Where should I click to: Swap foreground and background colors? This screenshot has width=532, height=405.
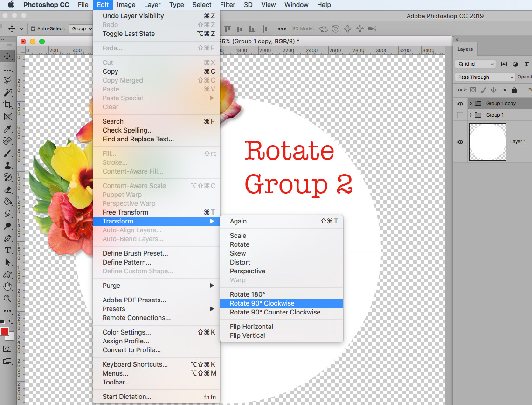(x=11, y=321)
